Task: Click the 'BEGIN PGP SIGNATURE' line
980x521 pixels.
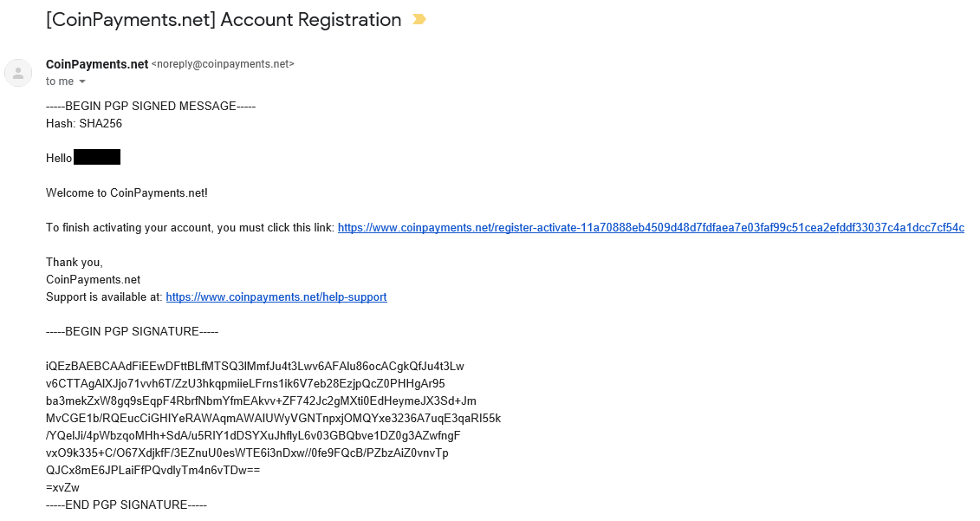Action: [132, 331]
